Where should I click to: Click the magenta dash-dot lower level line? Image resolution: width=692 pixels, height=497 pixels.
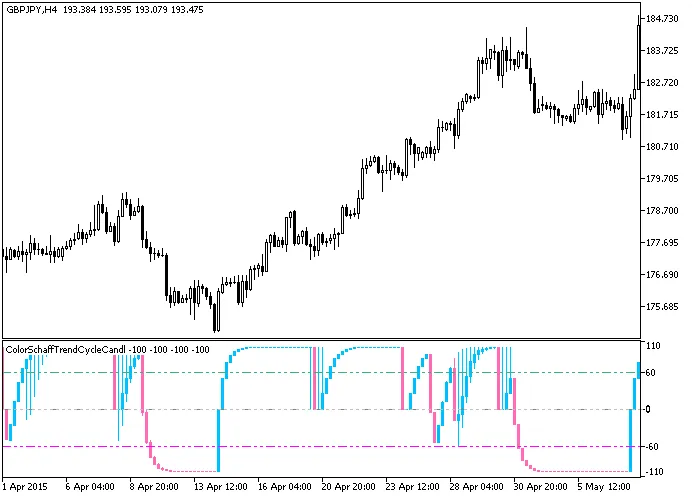tap(300, 447)
